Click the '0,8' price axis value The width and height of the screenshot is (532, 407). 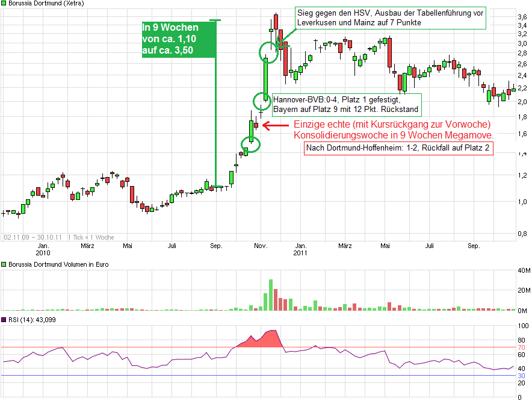coord(522,234)
